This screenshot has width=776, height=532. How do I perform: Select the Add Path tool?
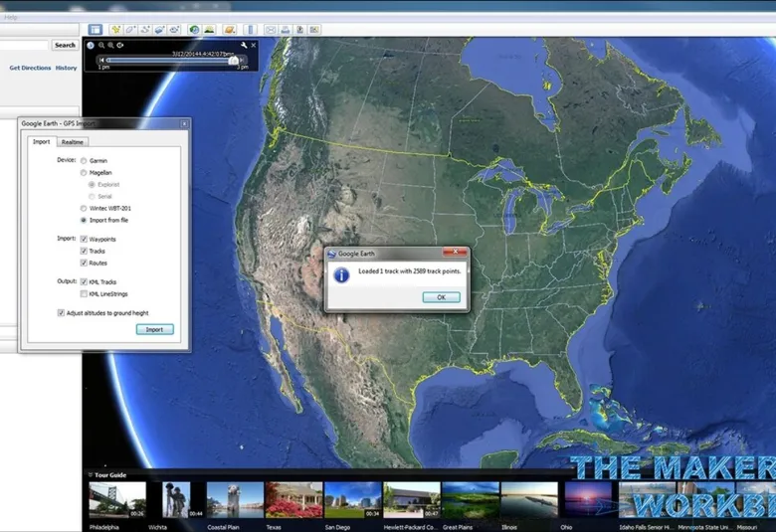point(145,30)
